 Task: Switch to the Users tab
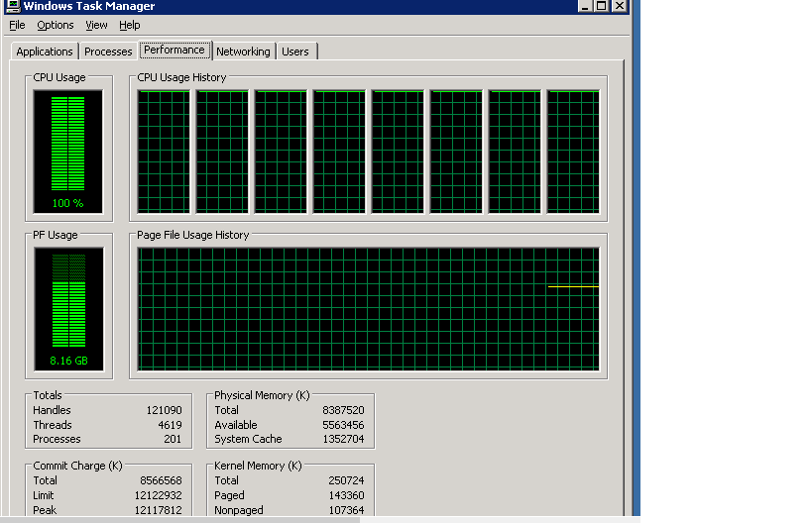[295, 52]
